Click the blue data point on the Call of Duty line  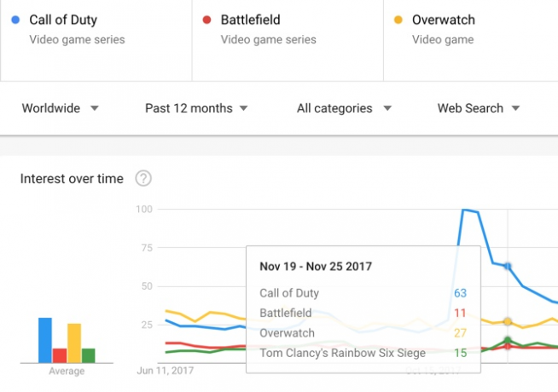pos(508,266)
